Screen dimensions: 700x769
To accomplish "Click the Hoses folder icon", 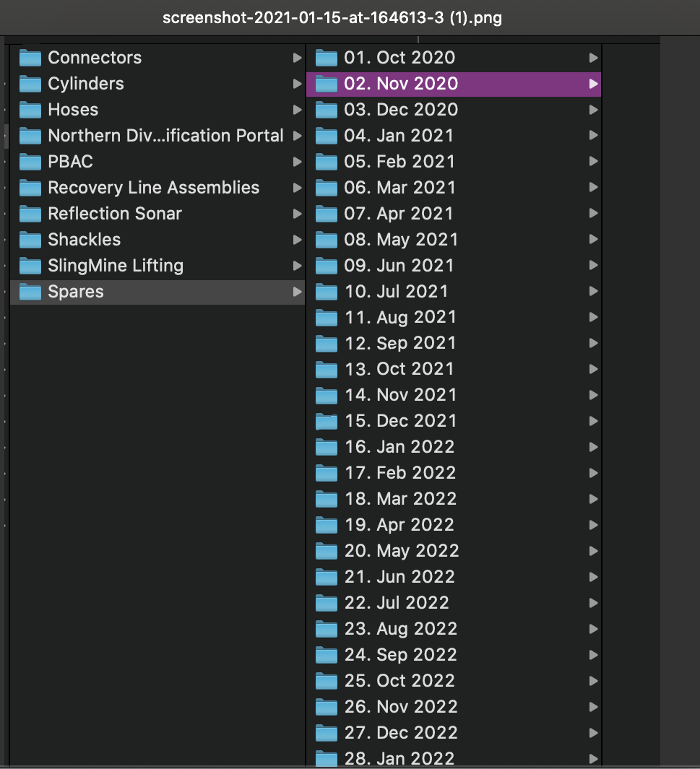I will pos(30,110).
